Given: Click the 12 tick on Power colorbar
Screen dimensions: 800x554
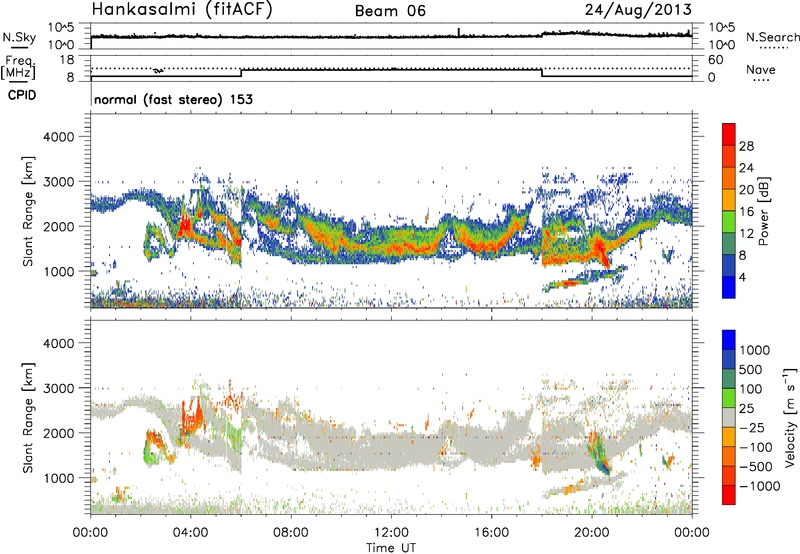Looking at the screenshot, I should point(746,233).
